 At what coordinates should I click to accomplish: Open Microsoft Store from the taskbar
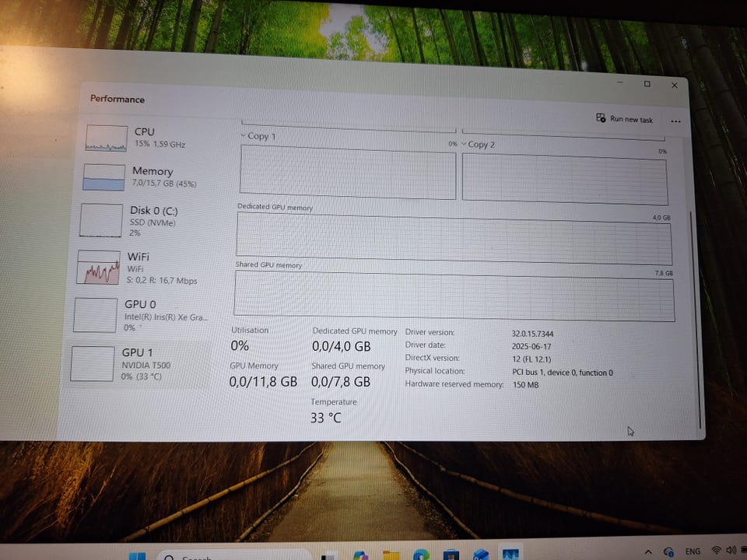(451, 555)
